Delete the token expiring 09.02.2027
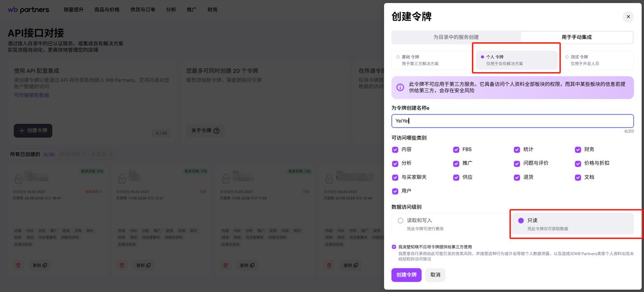This screenshot has width=644, height=292. point(330,265)
